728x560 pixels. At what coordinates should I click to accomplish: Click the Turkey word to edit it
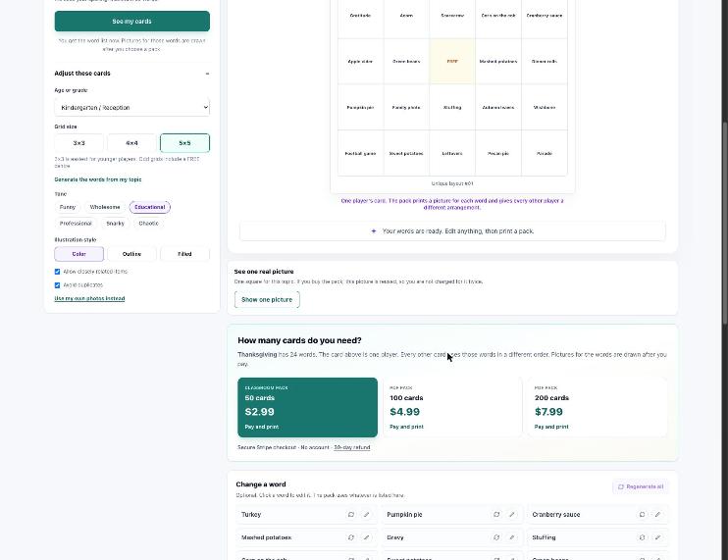point(251,515)
